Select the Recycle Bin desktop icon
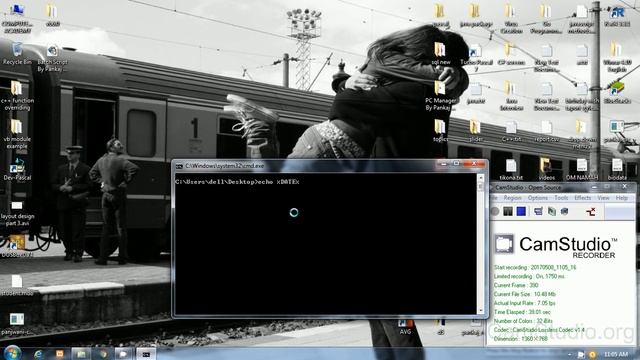The width and height of the screenshot is (640, 360). 17,53
